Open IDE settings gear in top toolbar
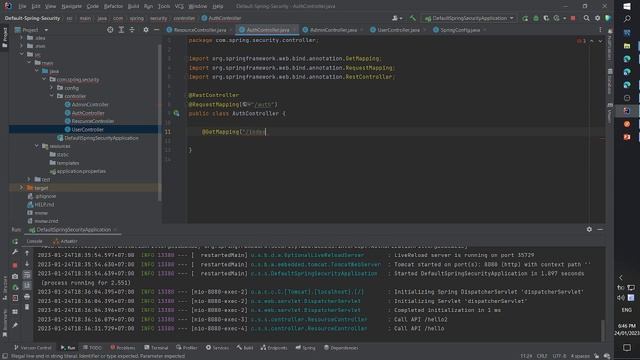Image resolution: width=640 pixels, height=360 pixels. (598, 18)
